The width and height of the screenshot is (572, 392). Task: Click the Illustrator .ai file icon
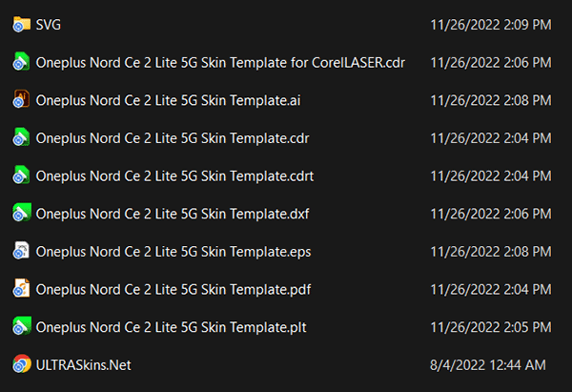[x=21, y=100]
